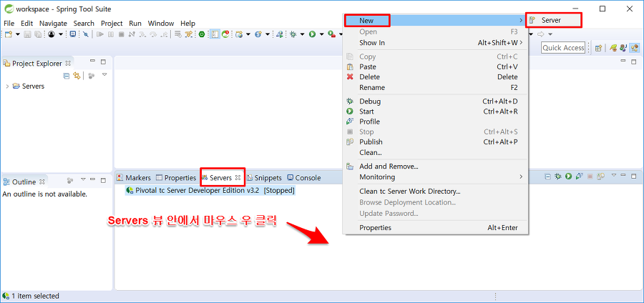Open the Servers view menu triangle

[x=614, y=175]
